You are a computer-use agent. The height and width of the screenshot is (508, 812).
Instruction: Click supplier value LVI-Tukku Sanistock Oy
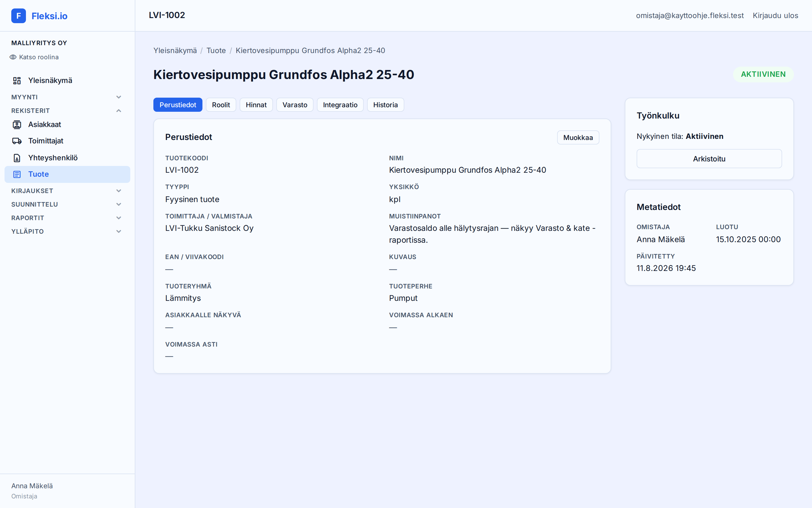tap(209, 228)
